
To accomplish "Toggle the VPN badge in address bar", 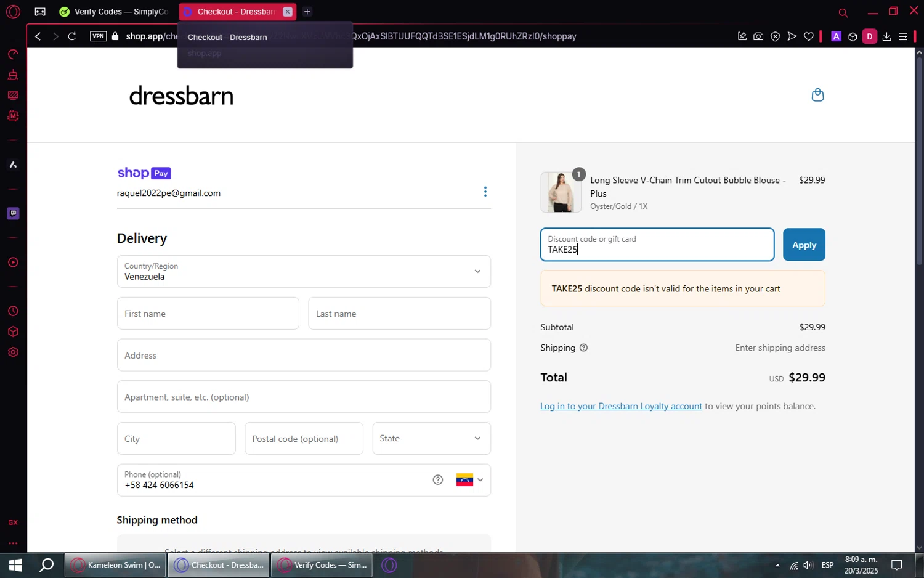I will tap(99, 36).
